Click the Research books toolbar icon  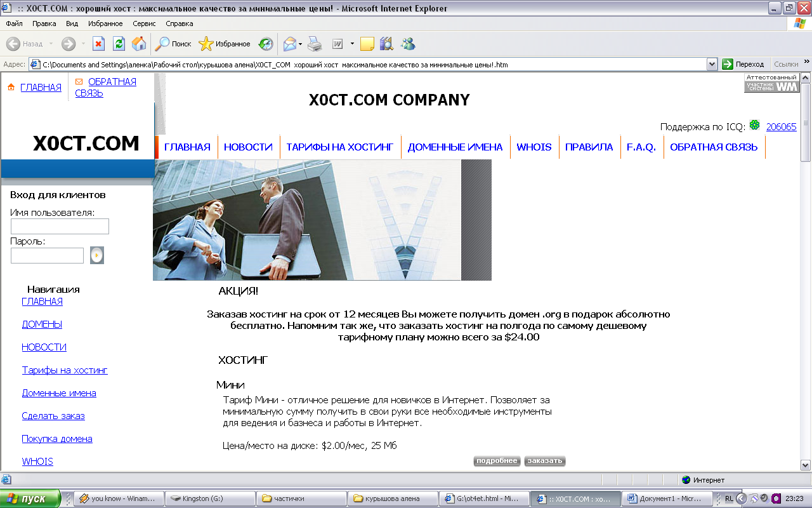click(x=386, y=44)
